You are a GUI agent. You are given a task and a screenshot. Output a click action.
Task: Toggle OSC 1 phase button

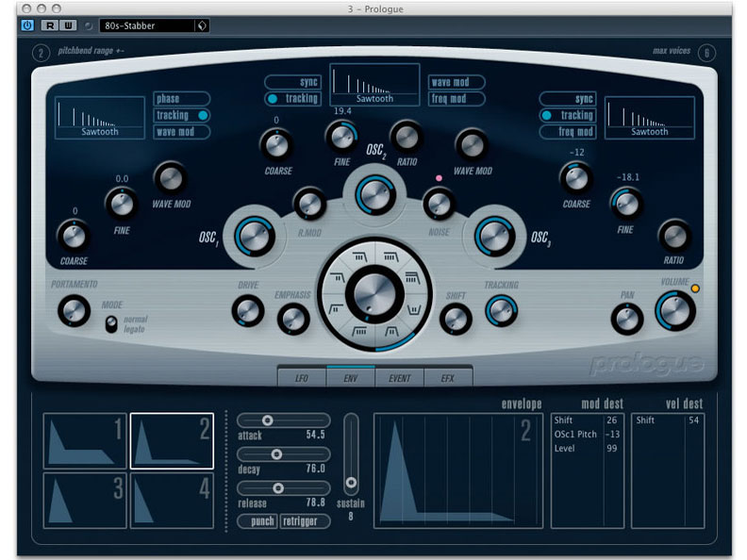(x=181, y=99)
